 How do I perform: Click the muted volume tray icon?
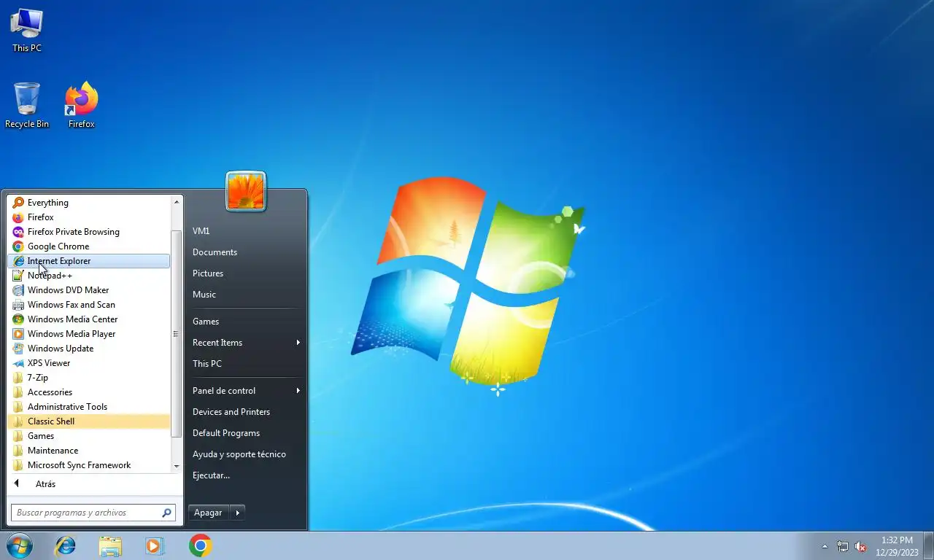point(860,546)
